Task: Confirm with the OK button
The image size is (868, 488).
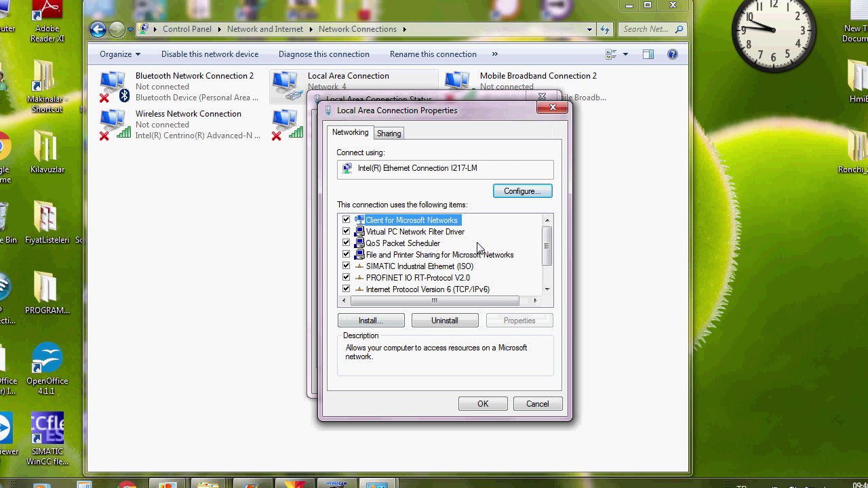Action: point(483,404)
